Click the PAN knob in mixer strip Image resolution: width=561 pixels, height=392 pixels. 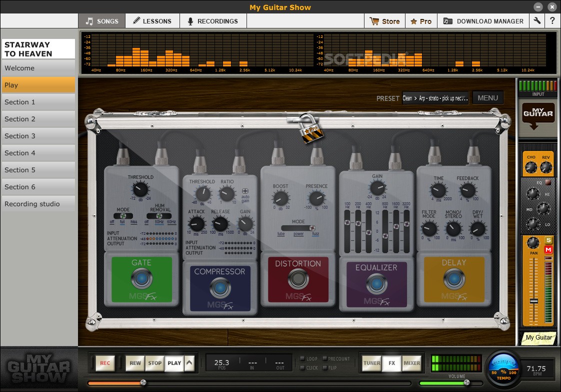pyautogui.click(x=533, y=243)
